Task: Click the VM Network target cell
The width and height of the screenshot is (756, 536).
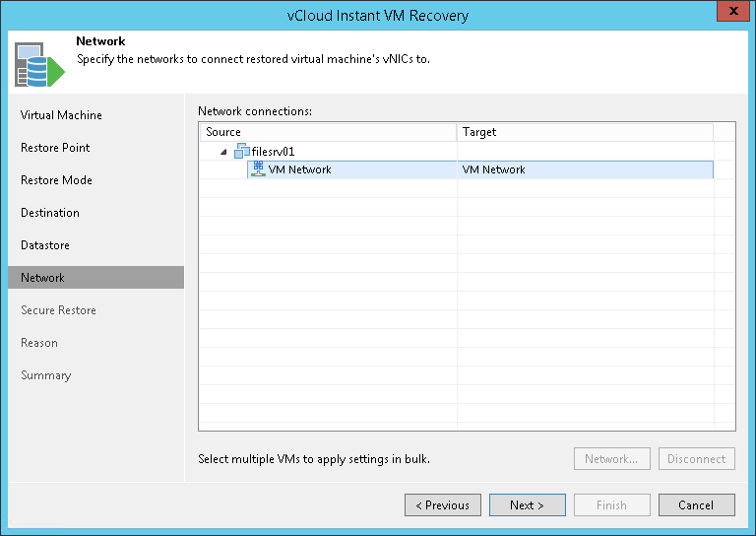Action: click(x=493, y=169)
